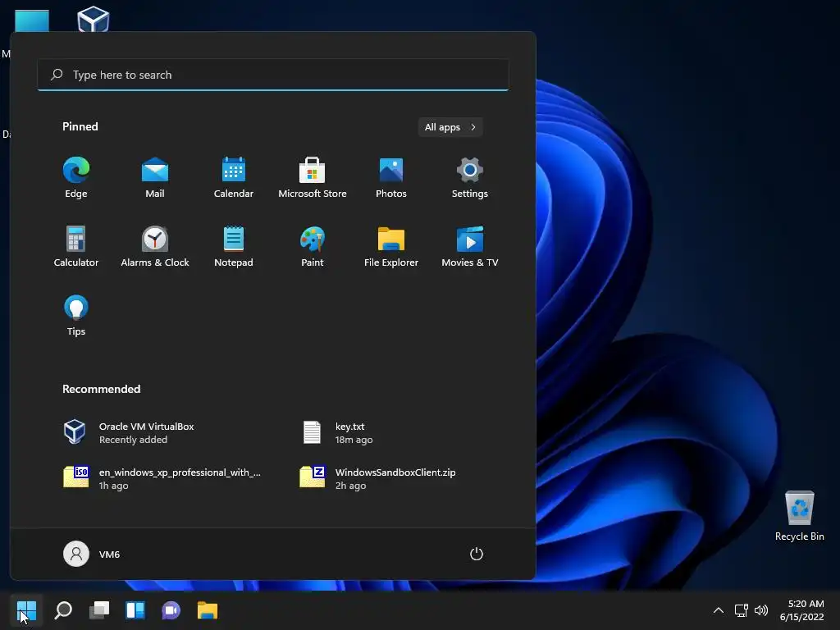Launch the Mail app
This screenshot has width=840, height=630.
coord(155,178)
